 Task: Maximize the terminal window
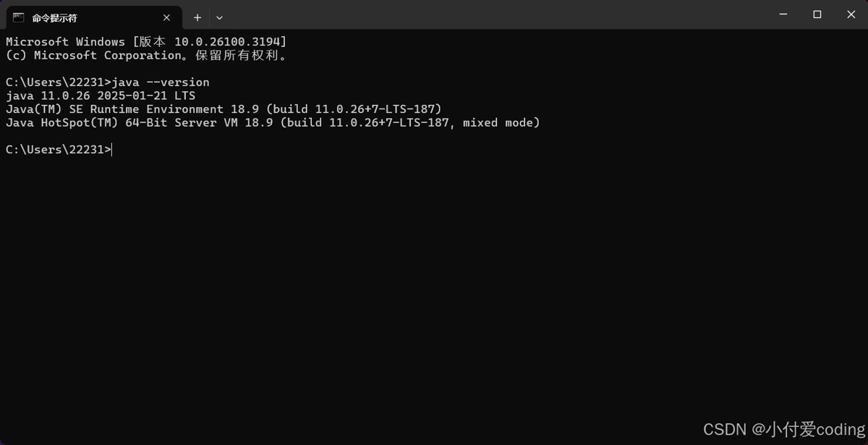(817, 14)
